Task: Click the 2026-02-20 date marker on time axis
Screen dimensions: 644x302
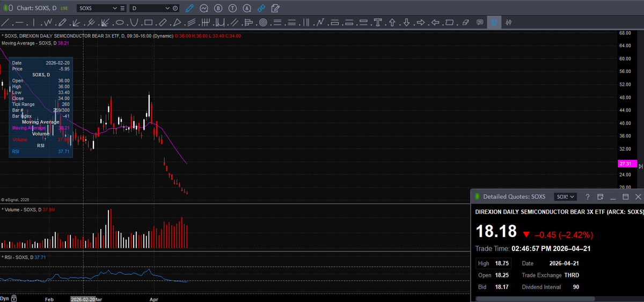Action: (83, 299)
